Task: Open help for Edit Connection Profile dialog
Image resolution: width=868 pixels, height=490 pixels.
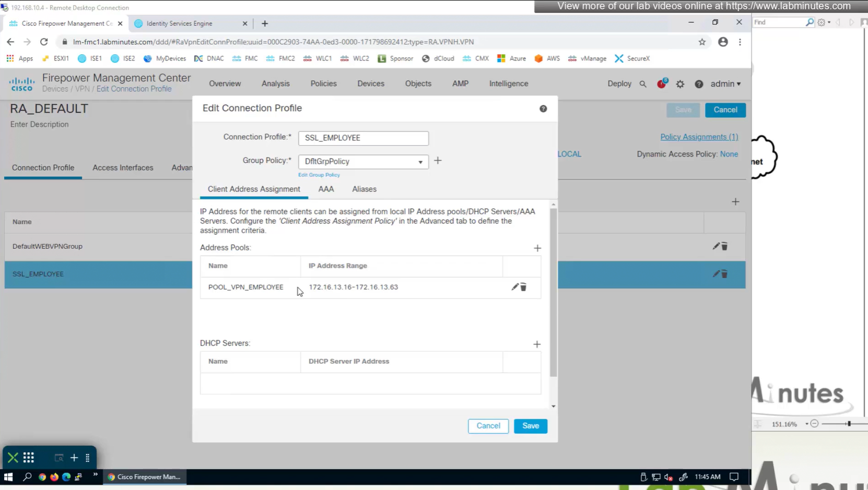Action: click(543, 109)
